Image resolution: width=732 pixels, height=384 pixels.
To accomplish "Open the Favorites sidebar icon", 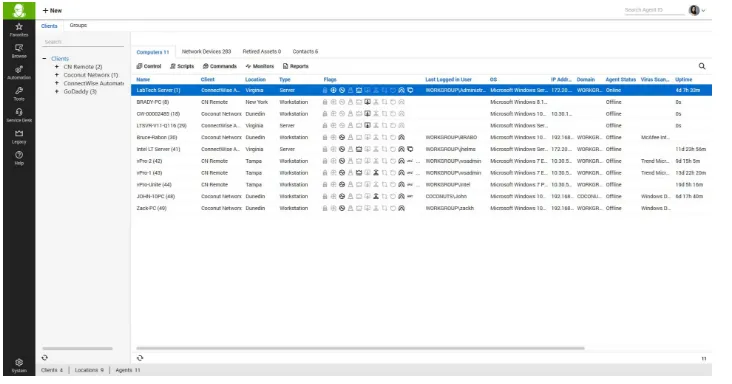I will 19,29.
